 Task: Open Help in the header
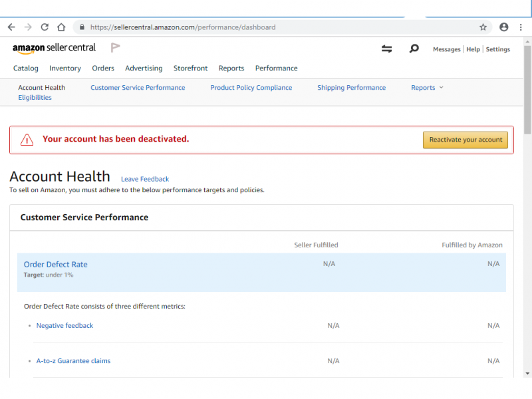tap(473, 49)
